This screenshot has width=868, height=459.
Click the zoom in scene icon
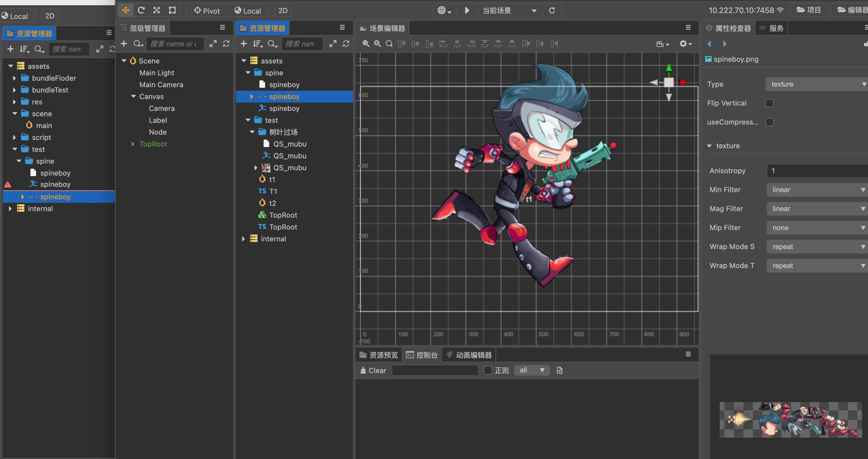(365, 44)
